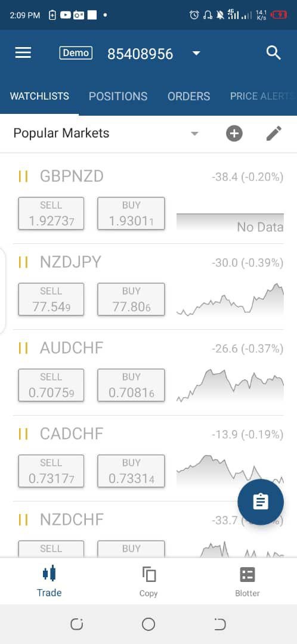Screen dimensions: 297x644
Task: Sell GBPNZD at 1.92737
Action: (x=51, y=213)
